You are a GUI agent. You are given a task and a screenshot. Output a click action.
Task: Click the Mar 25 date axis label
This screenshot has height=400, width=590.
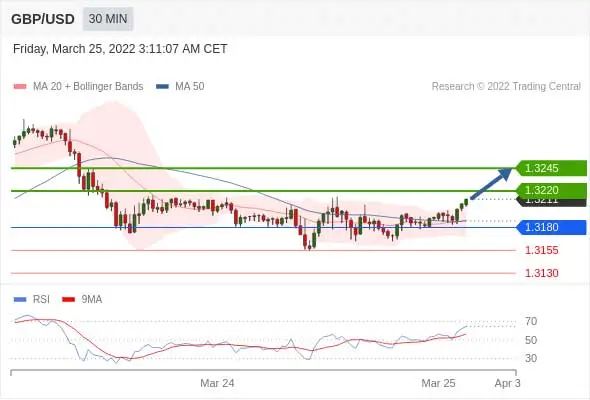(x=438, y=383)
